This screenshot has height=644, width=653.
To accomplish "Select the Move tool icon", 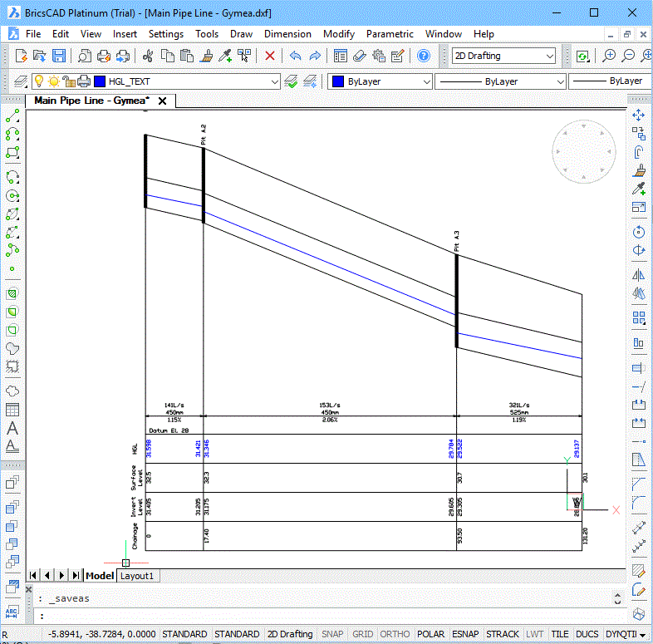I will pyautogui.click(x=638, y=115).
